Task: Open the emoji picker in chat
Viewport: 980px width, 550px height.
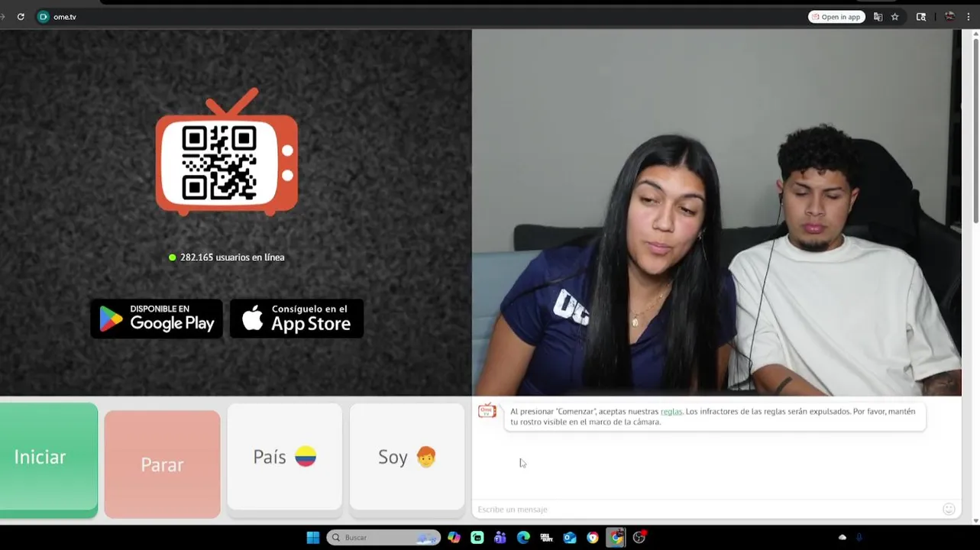Action: click(949, 509)
